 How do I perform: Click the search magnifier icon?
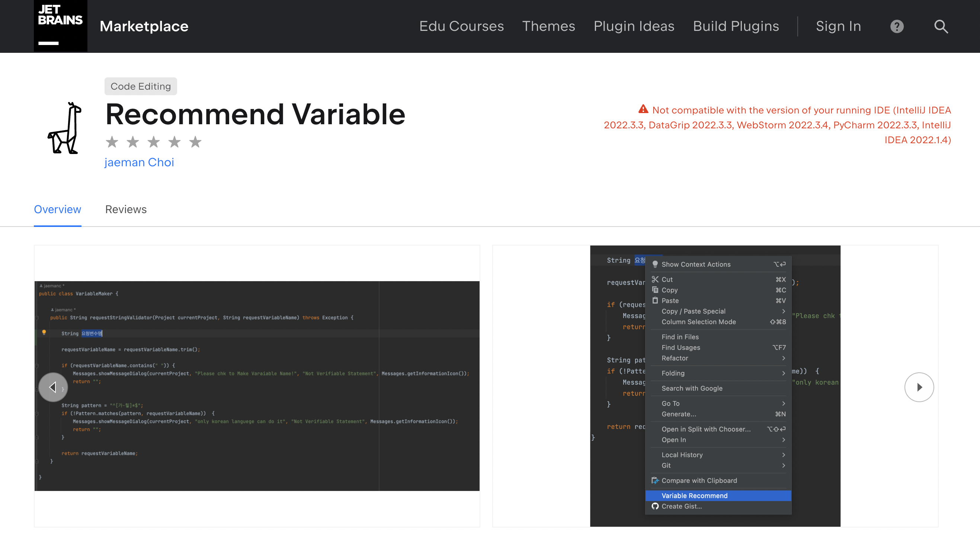941,26
